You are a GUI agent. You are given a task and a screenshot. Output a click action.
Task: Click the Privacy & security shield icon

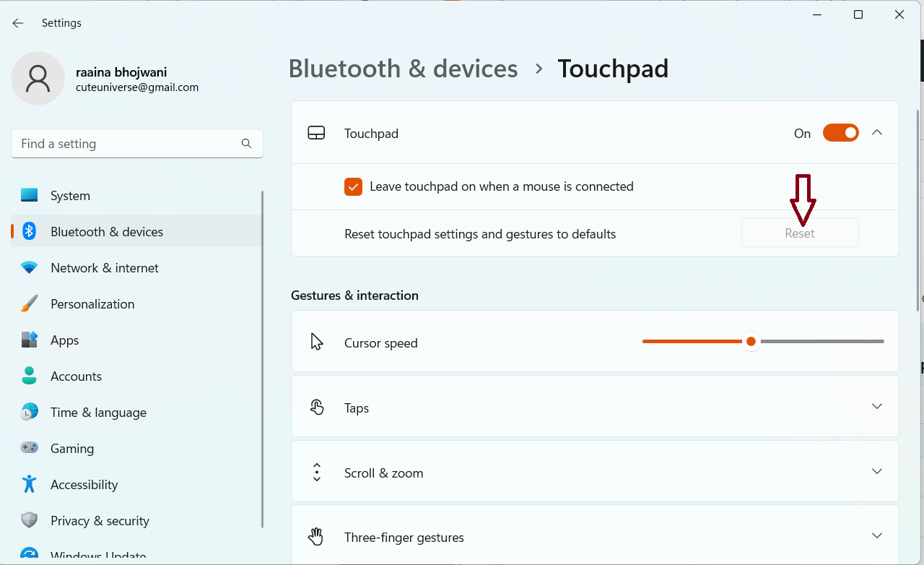tap(29, 521)
